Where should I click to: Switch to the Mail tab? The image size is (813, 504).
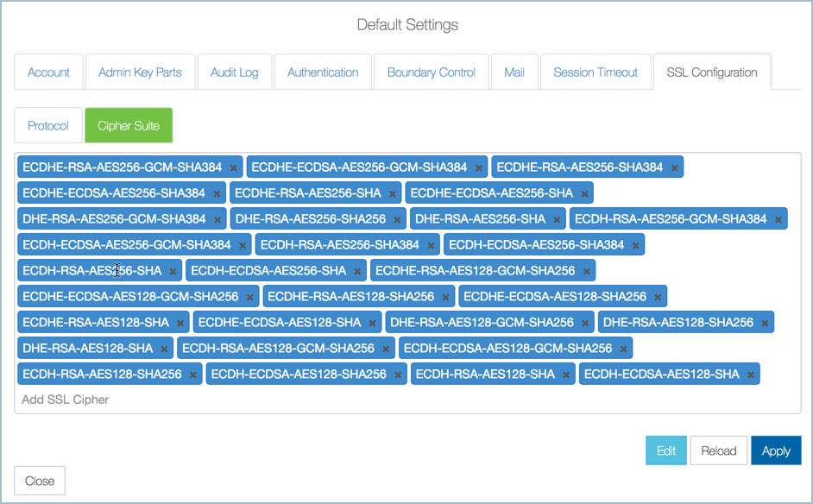pyautogui.click(x=514, y=72)
